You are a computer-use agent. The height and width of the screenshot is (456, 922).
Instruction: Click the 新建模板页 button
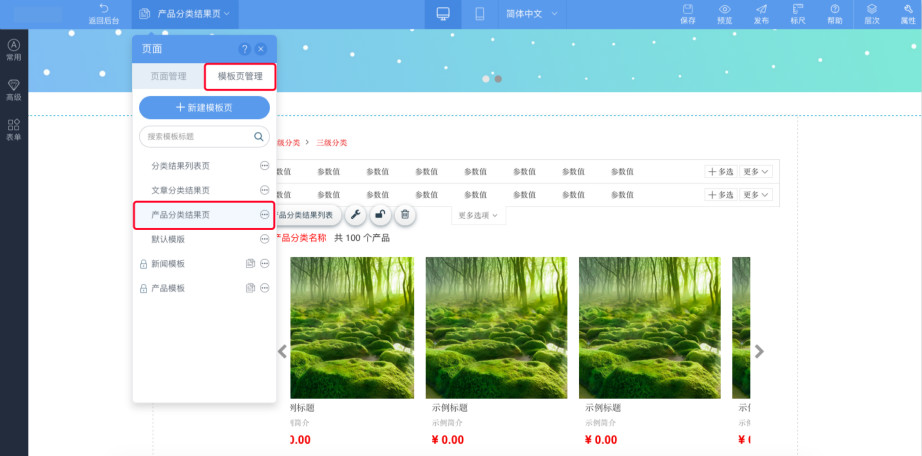pos(204,107)
